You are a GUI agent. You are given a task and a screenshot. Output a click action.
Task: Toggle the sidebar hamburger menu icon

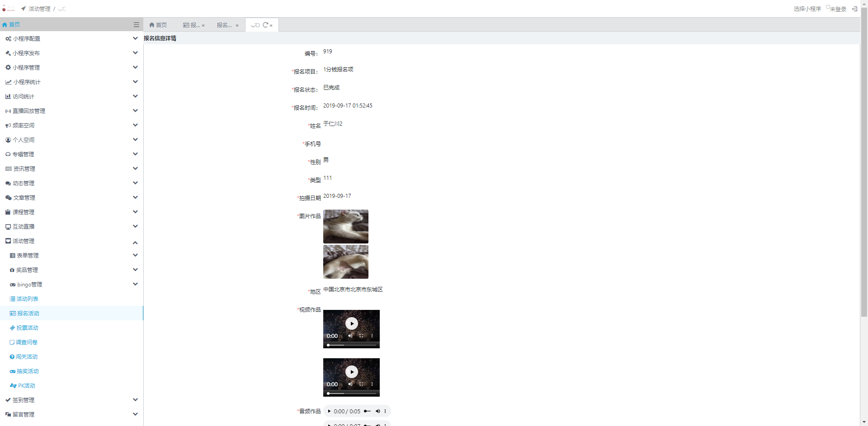click(x=136, y=25)
